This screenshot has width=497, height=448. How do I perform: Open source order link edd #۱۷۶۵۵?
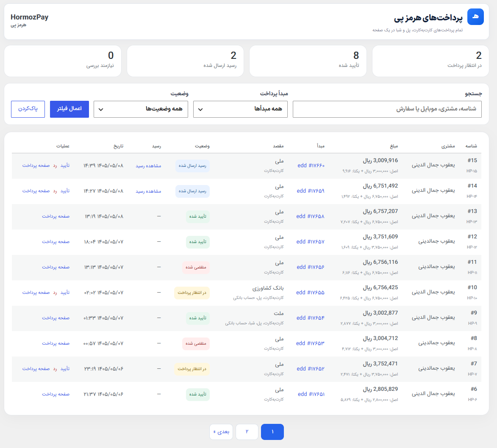point(310,293)
